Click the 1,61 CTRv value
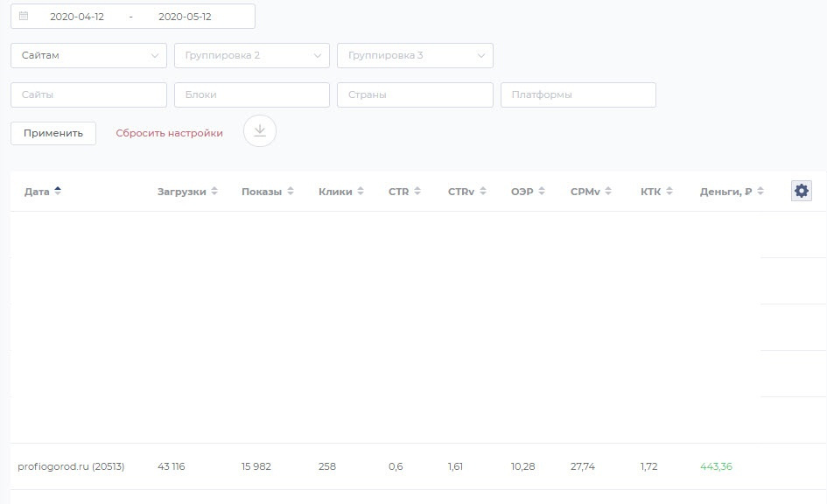 [x=455, y=466]
